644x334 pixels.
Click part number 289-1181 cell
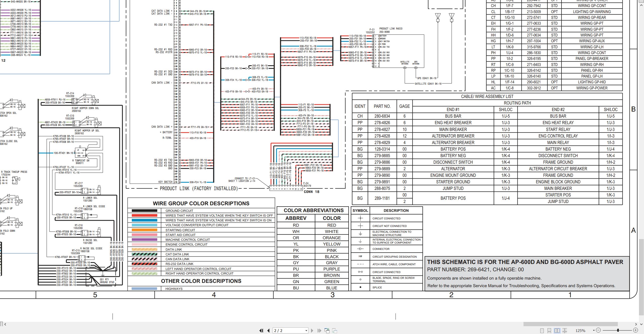tap(382, 198)
